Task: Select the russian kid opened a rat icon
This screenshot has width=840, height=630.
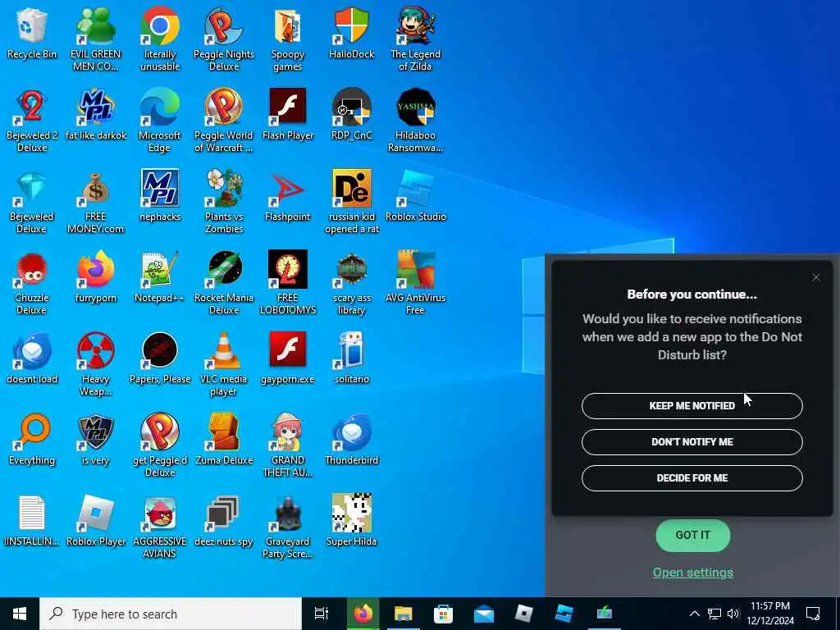Action: pos(352,188)
